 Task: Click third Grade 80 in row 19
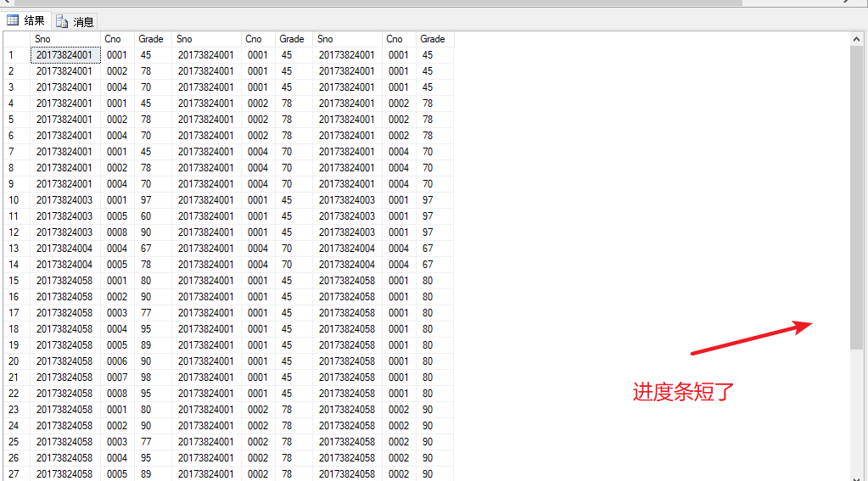point(435,344)
